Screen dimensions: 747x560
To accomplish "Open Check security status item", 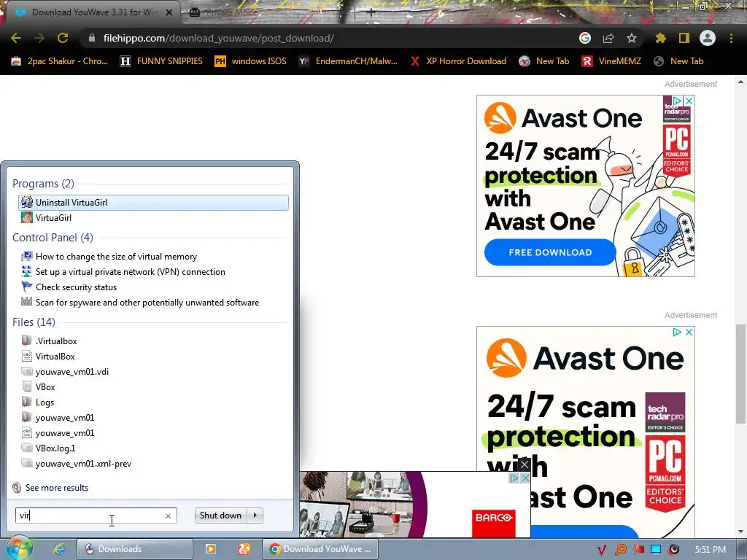I will [x=153, y=287].
